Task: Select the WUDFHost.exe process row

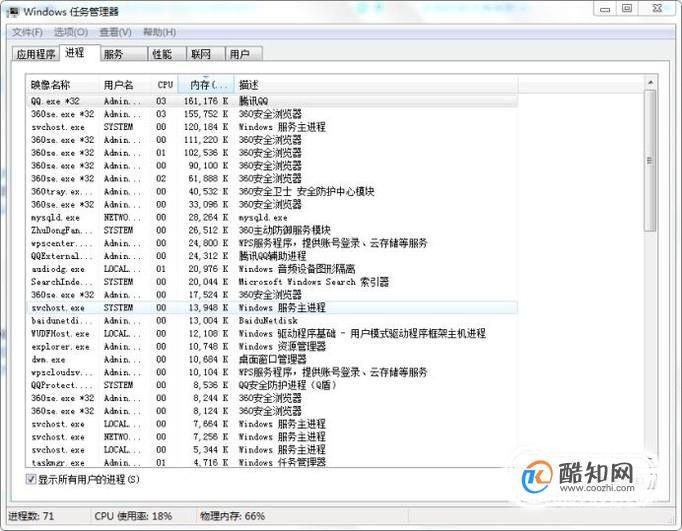Action: [x=272, y=334]
